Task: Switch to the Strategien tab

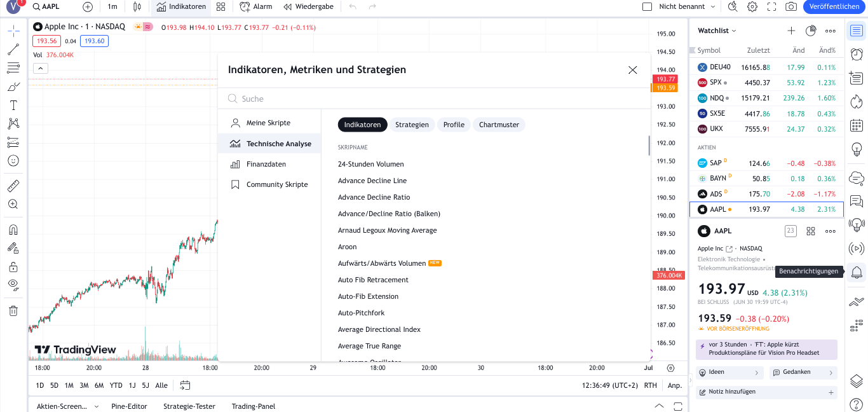Action: (412, 125)
